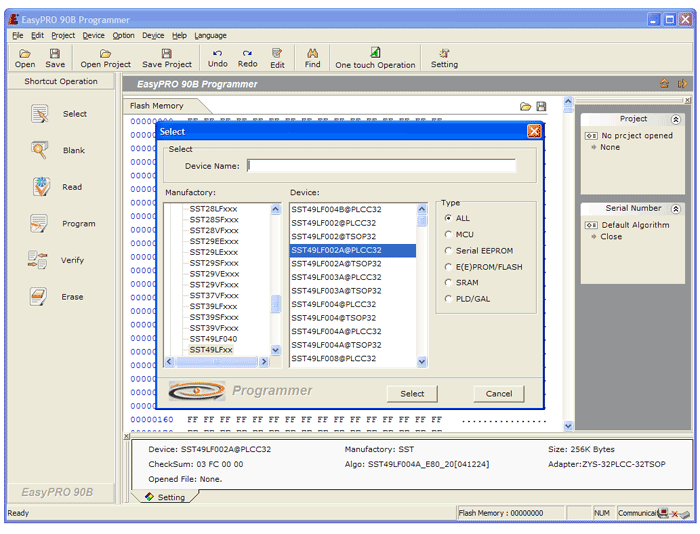Select the E(E)PROM/FLASH radio button

click(x=448, y=267)
